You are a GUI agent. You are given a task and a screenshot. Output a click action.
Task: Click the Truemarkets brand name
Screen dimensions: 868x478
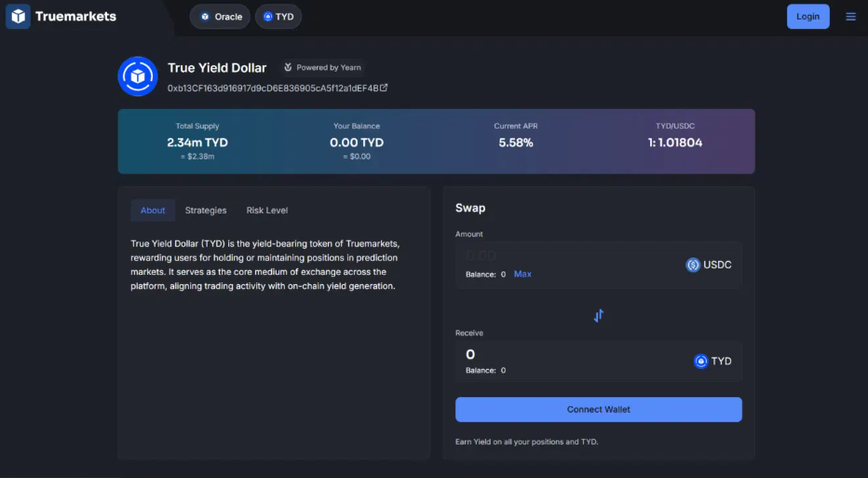75,17
